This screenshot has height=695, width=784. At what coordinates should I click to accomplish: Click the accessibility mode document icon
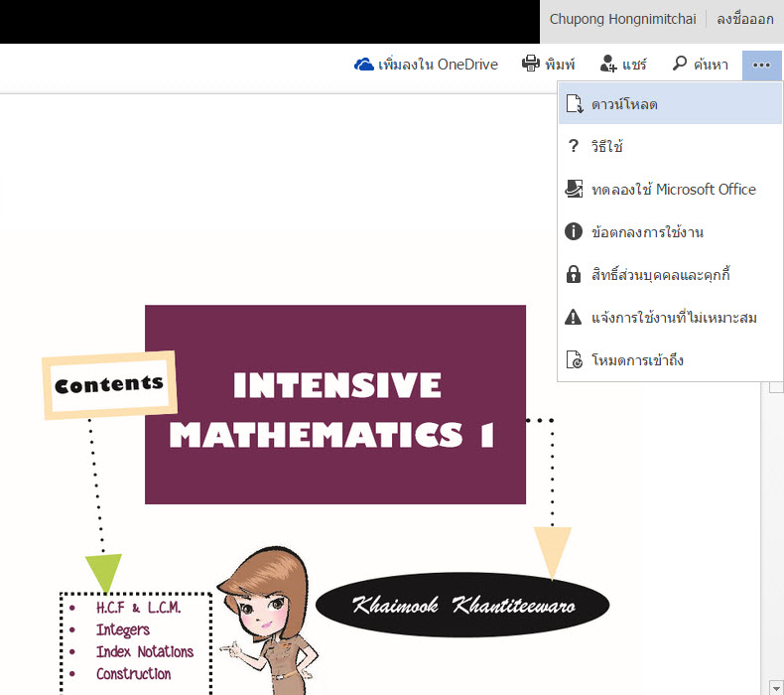(574, 359)
